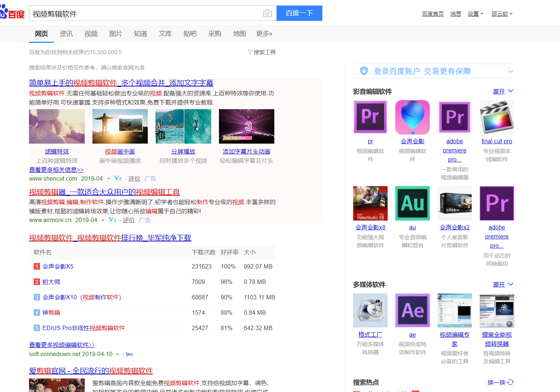Open the 会声会影x2 box icon
Image resolution: width=560 pixels, height=392 pixels.
[454, 203]
